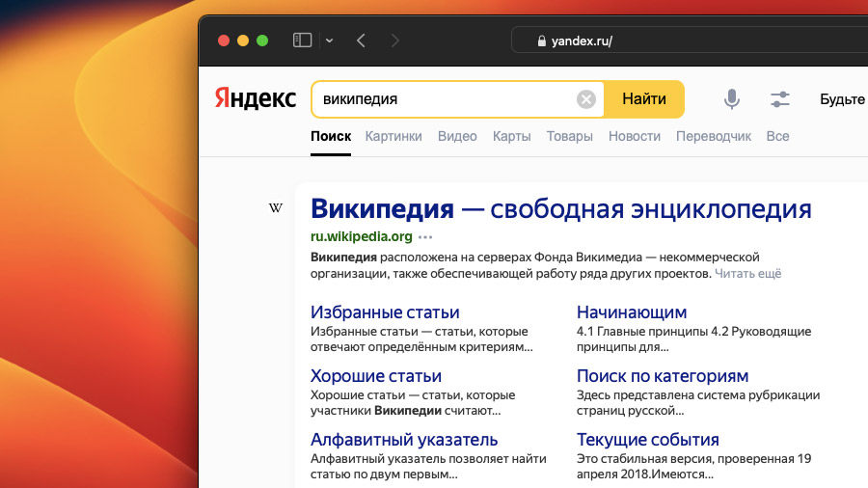The image size is (868, 488).
Task: Activate voice search microphone icon
Action: pos(732,99)
